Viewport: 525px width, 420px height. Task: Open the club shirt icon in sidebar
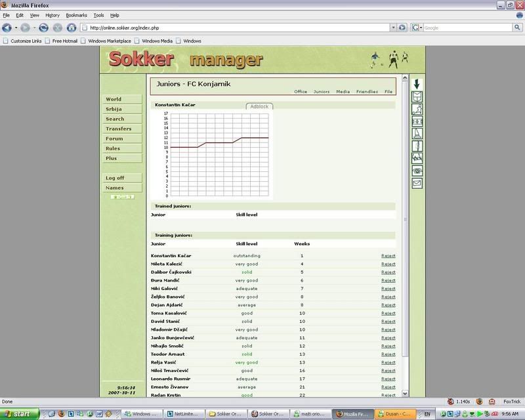coord(417,96)
